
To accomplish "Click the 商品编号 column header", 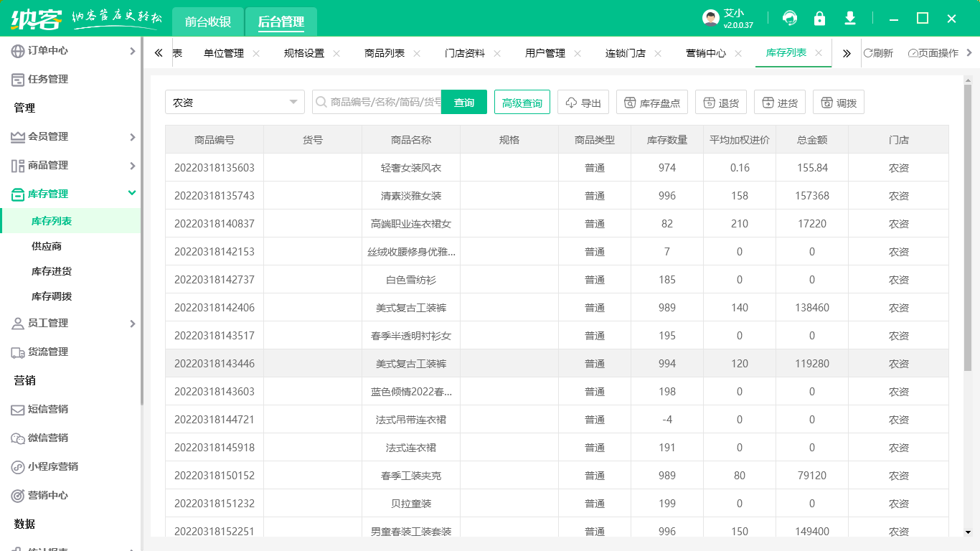I will pos(215,139).
